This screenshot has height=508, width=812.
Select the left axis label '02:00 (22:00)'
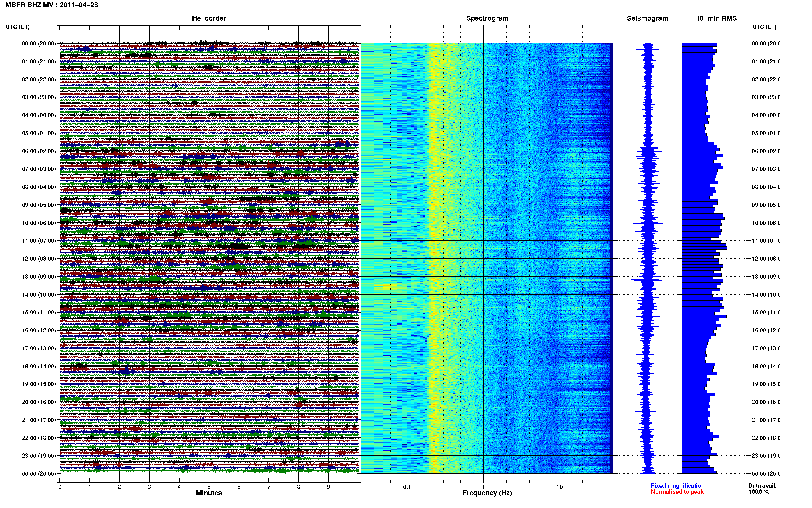(x=39, y=79)
